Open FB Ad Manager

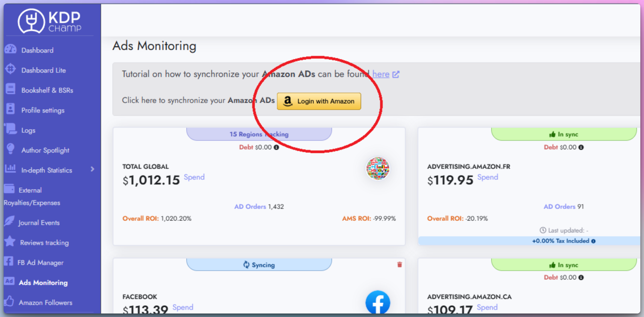(x=40, y=263)
